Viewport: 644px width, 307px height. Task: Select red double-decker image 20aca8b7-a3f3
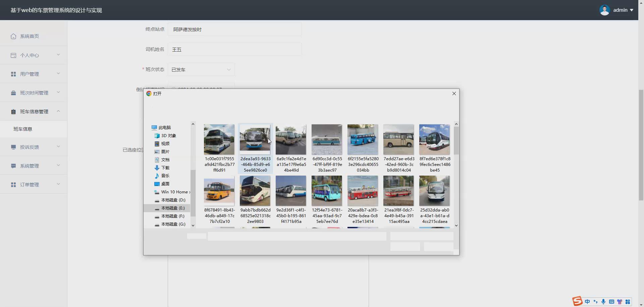tap(363, 200)
